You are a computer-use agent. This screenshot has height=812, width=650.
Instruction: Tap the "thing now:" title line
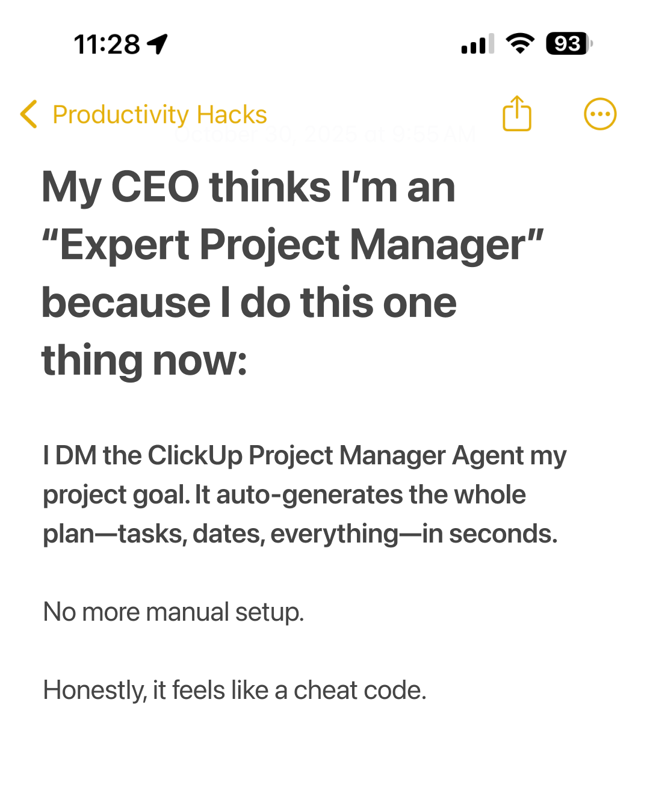coord(144,361)
